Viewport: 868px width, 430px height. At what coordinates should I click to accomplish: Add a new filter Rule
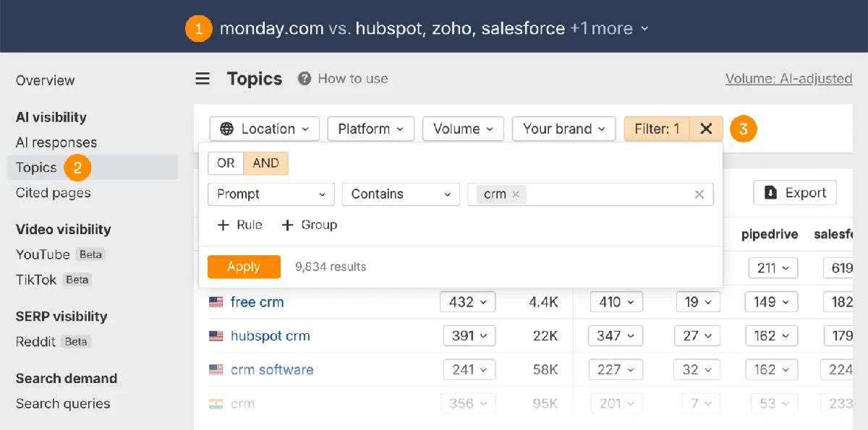tap(240, 225)
